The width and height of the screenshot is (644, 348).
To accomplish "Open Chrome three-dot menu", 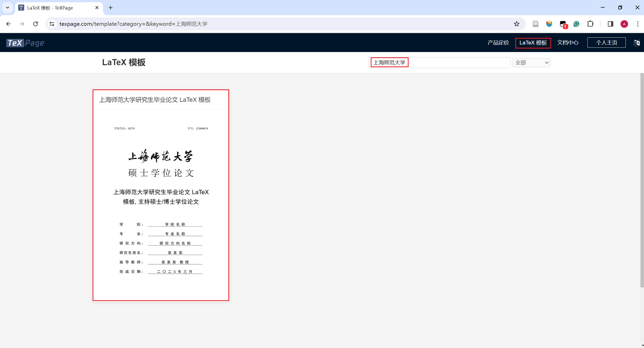I will [x=638, y=24].
